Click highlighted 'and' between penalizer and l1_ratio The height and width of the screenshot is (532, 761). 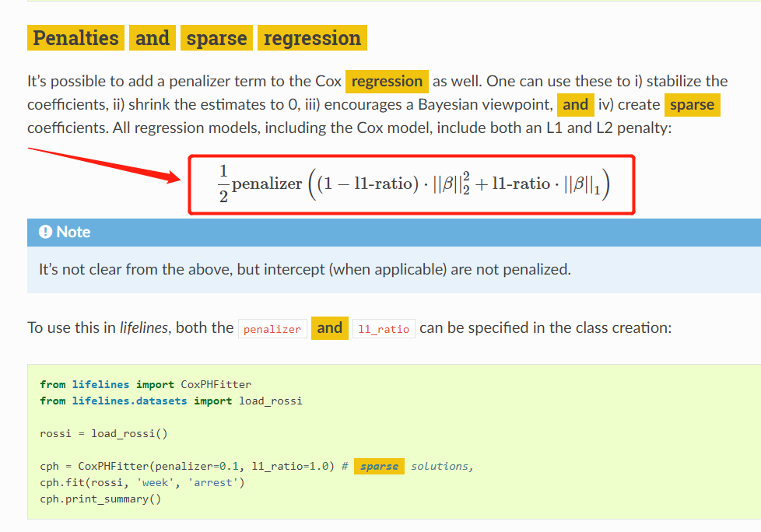[x=330, y=327]
